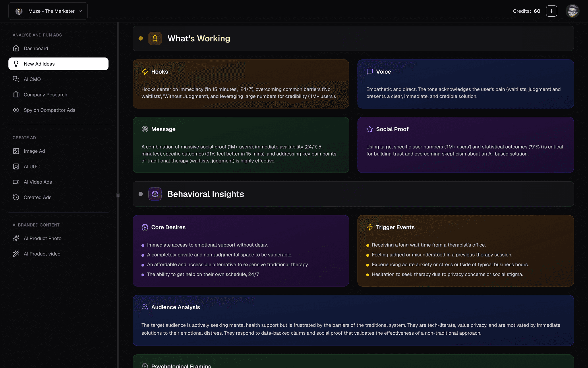This screenshot has height=368, width=588.
Task: Open the user profile avatar
Action: [x=572, y=11]
